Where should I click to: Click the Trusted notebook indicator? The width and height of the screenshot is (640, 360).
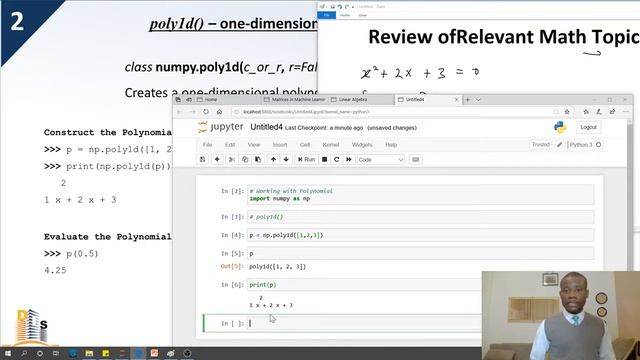tap(540, 144)
